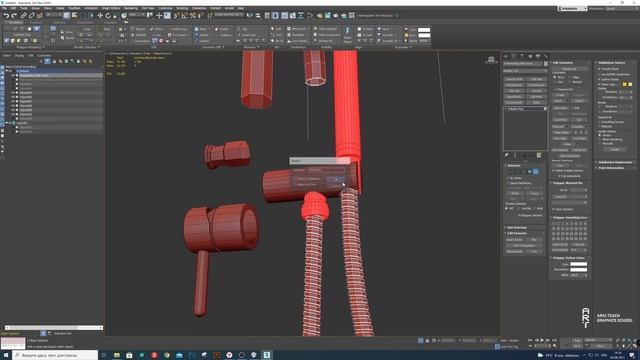The image size is (640, 360).
Task: Open the Hierarchy command panel tab
Action: coord(522,56)
